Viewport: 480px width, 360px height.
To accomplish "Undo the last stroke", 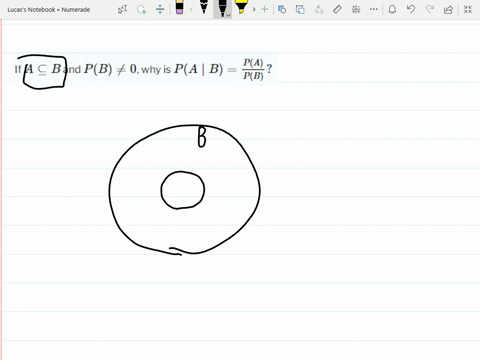I will (x=411, y=9).
